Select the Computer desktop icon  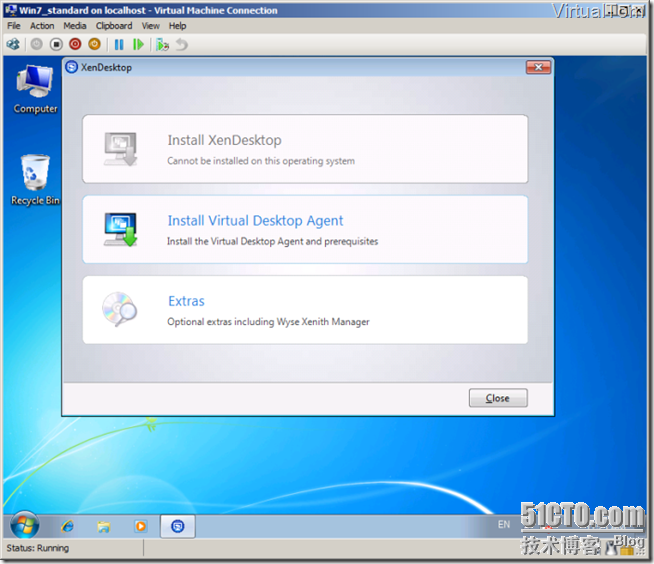pos(35,90)
